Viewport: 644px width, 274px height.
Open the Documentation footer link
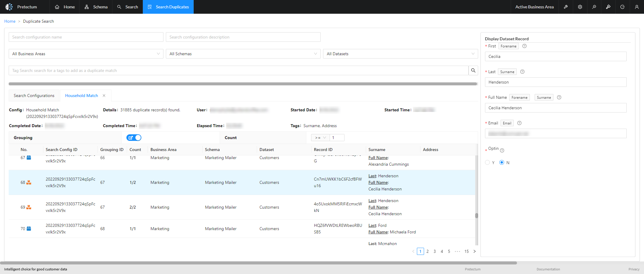tap(548, 269)
